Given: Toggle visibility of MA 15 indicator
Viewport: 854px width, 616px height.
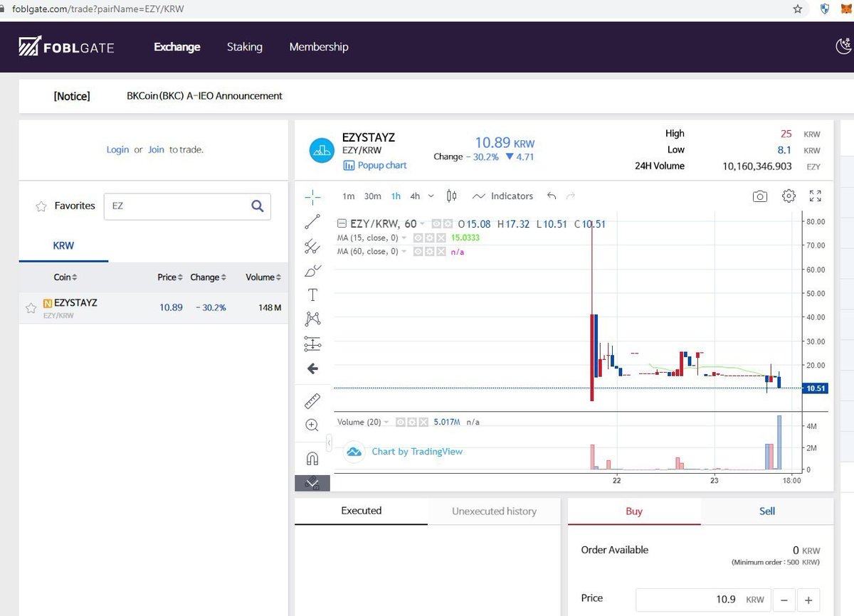Looking at the screenshot, I should point(418,238).
